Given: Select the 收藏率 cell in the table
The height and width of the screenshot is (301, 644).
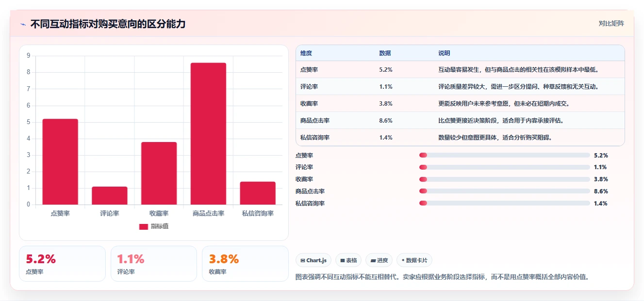Looking at the screenshot, I should coord(309,104).
